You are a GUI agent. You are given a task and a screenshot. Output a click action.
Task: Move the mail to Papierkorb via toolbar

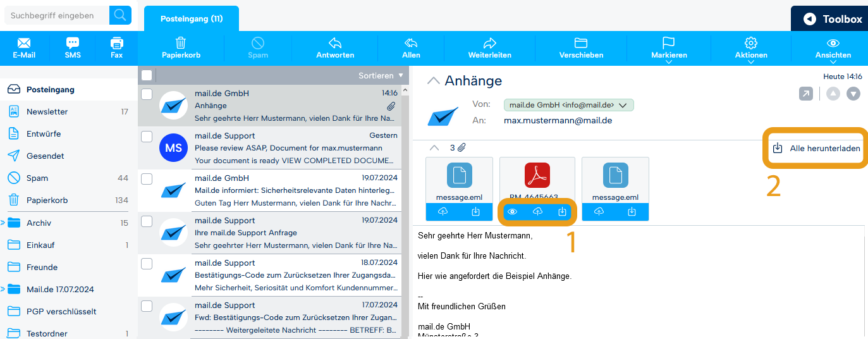pos(181,48)
